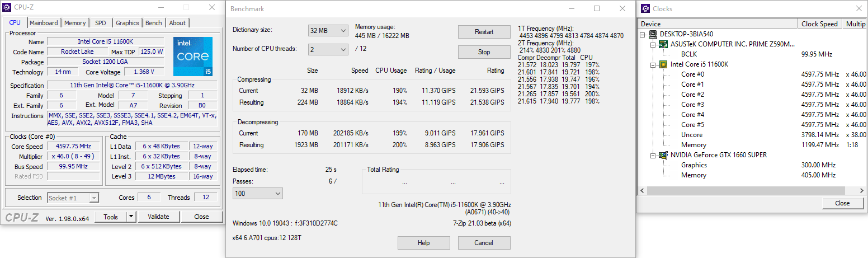Click the CPU-Z title bar app icon

click(x=7, y=8)
